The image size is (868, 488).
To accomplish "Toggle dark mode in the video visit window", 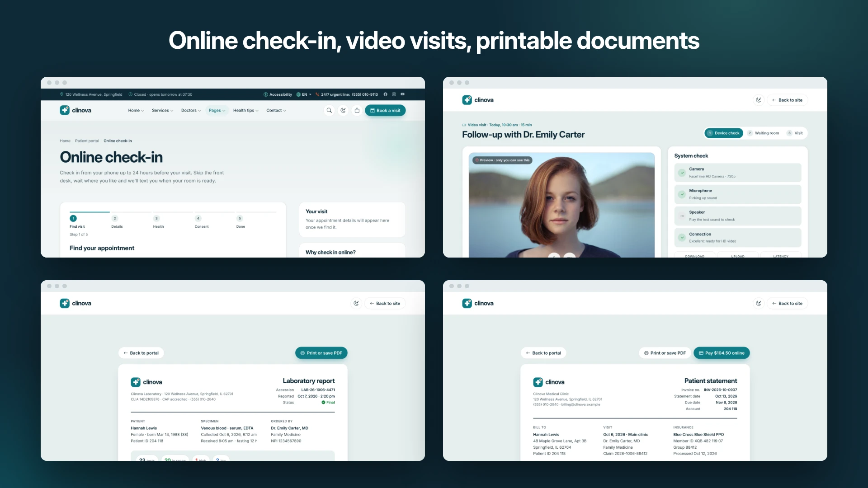I will pyautogui.click(x=759, y=100).
